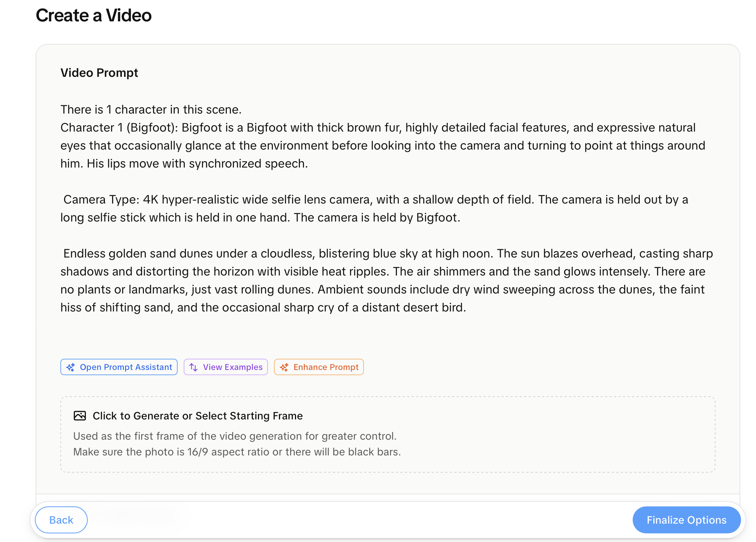Viewport: 756px width, 542px height.
Task: Click the sparkle icon on Open Prompt Assistant
Action: [x=71, y=367]
